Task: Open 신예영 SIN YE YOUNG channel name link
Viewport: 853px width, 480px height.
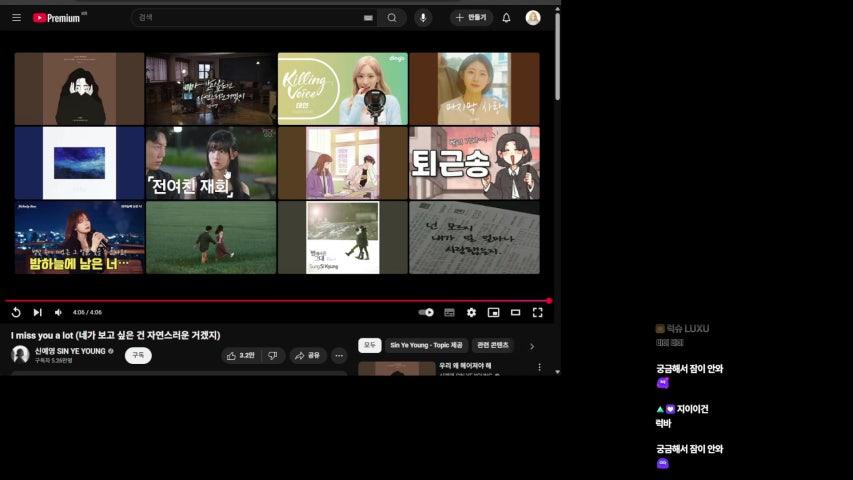Action: (x=70, y=351)
